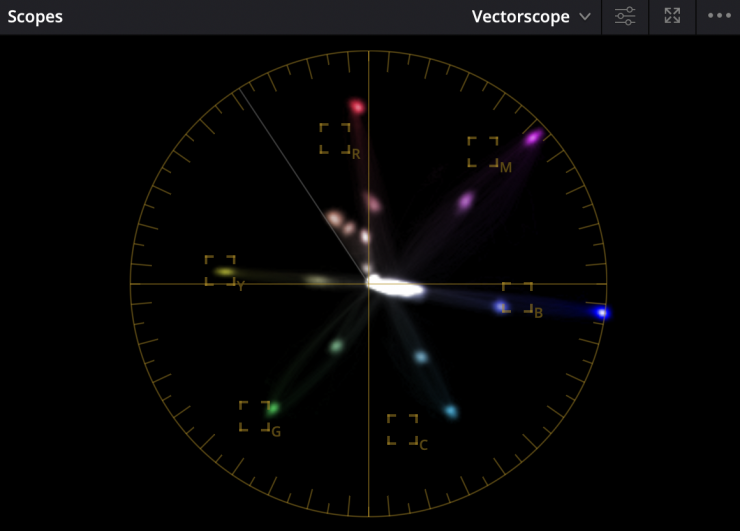The image size is (740, 531).
Task: Click the Y yellow target box
Action: click(220, 270)
